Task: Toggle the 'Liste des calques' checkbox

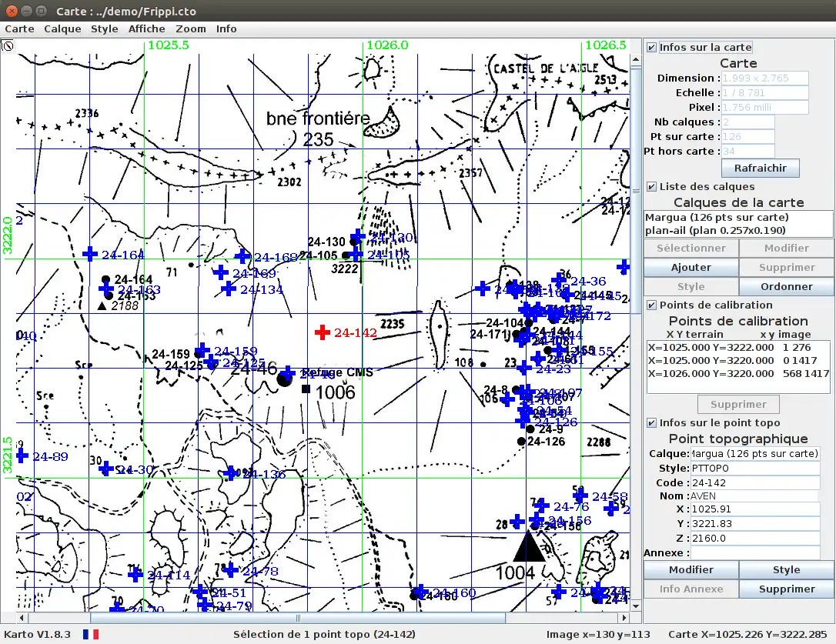Action: [x=652, y=187]
